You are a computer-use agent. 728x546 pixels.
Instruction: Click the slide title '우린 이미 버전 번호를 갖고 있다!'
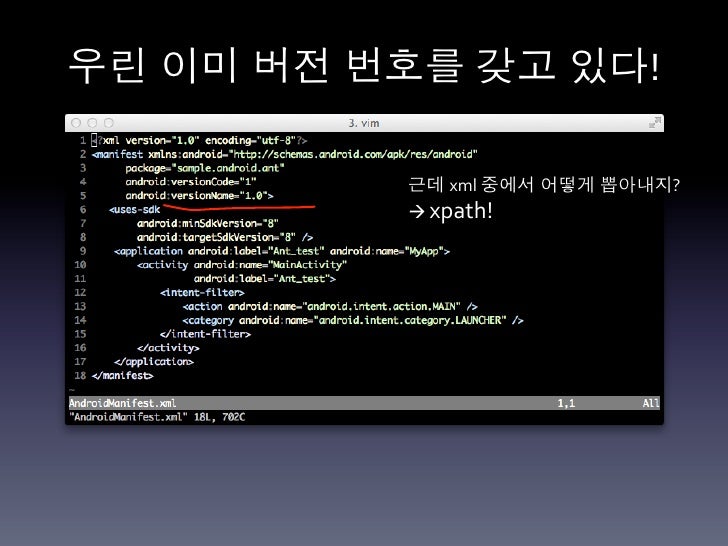click(364, 65)
